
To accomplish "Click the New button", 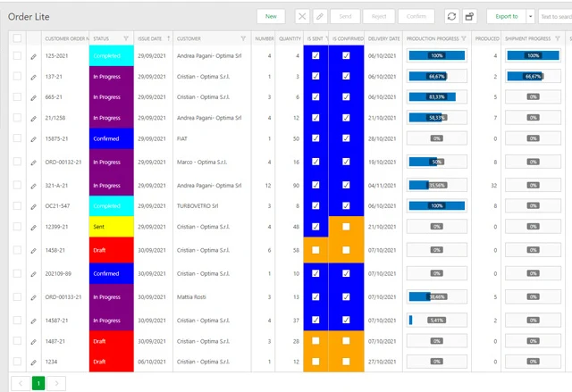I will (x=271, y=16).
